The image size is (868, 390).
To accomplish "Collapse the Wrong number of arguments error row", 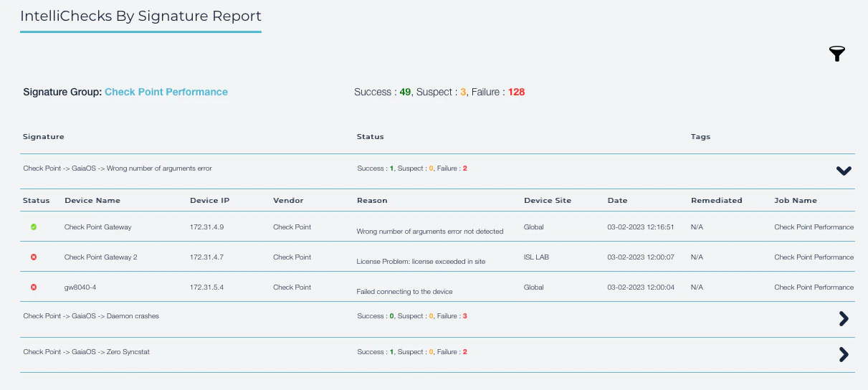I will tap(844, 171).
